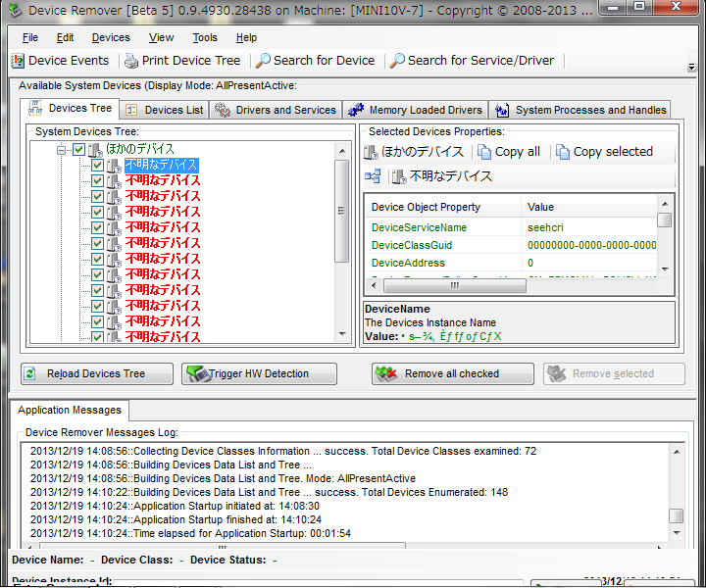706x588 pixels.
Task: Click the Print Device Tree printer icon
Action: click(x=131, y=61)
